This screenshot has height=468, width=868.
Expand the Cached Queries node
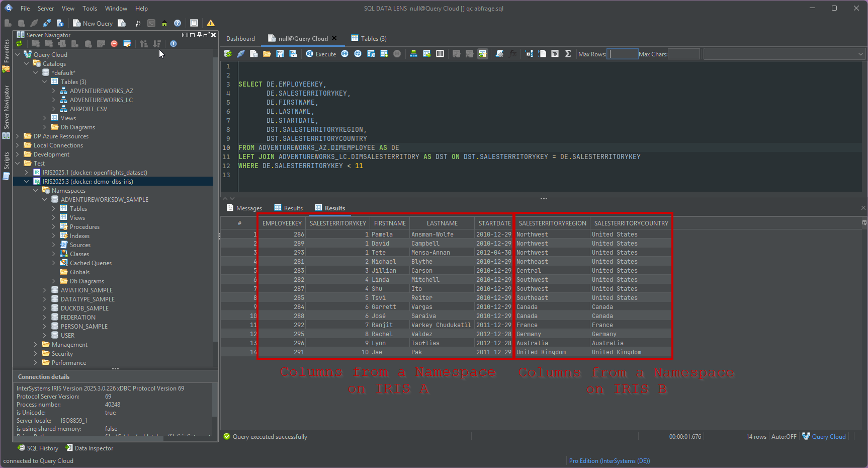54,263
